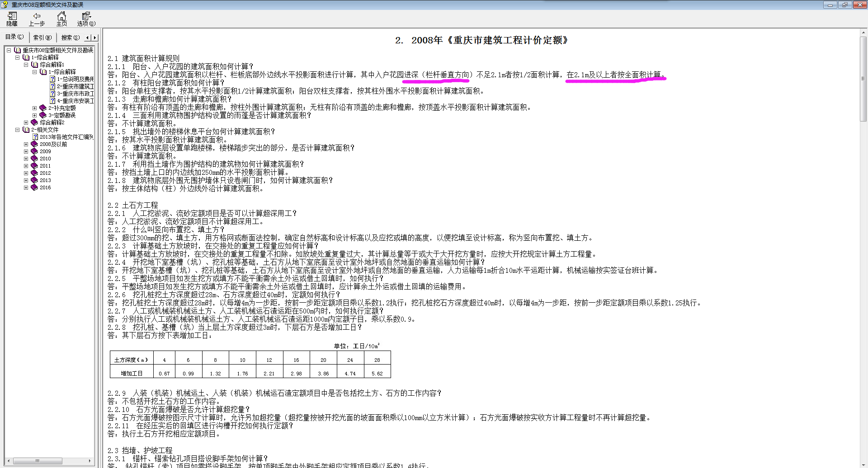Minimize the help viewer window

(830, 5)
